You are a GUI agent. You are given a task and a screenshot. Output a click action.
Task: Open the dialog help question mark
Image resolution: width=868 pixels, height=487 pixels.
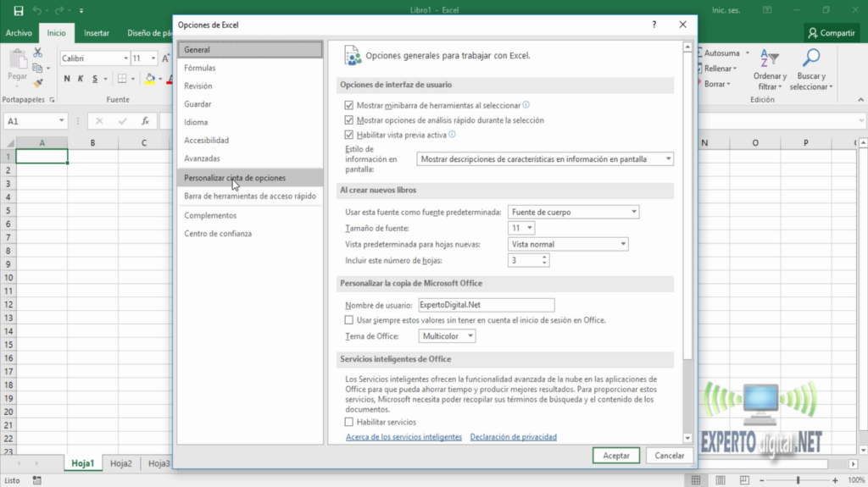654,25
